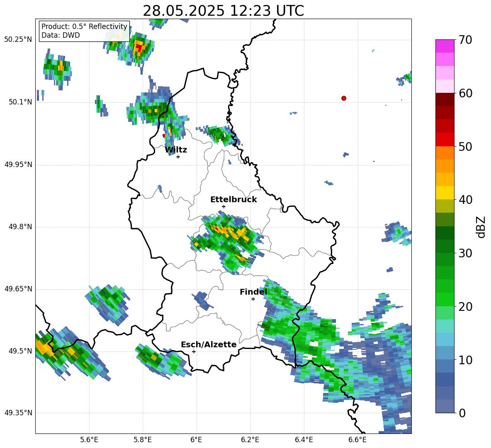Image resolution: width=491 pixels, height=448 pixels.
Task: Click the 50.25°N latitude tick label
Action: 18,40
